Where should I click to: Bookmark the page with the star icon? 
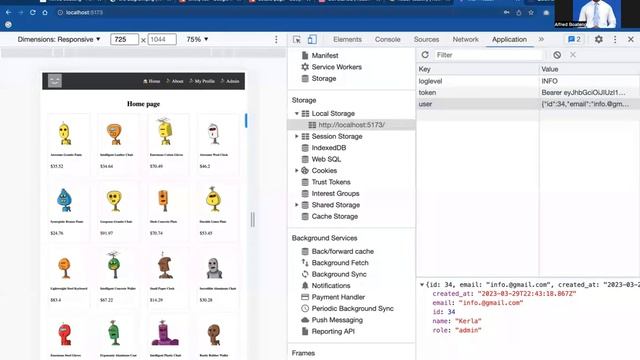pos(531,13)
